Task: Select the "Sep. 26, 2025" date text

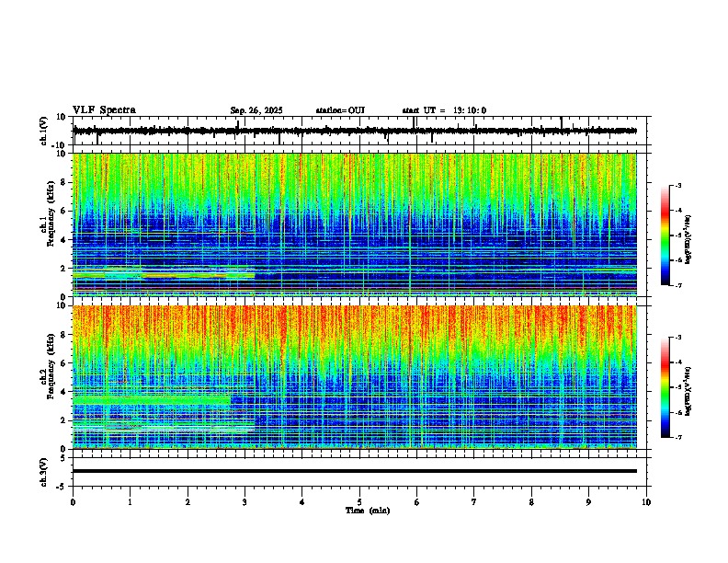Action: [256, 110]
